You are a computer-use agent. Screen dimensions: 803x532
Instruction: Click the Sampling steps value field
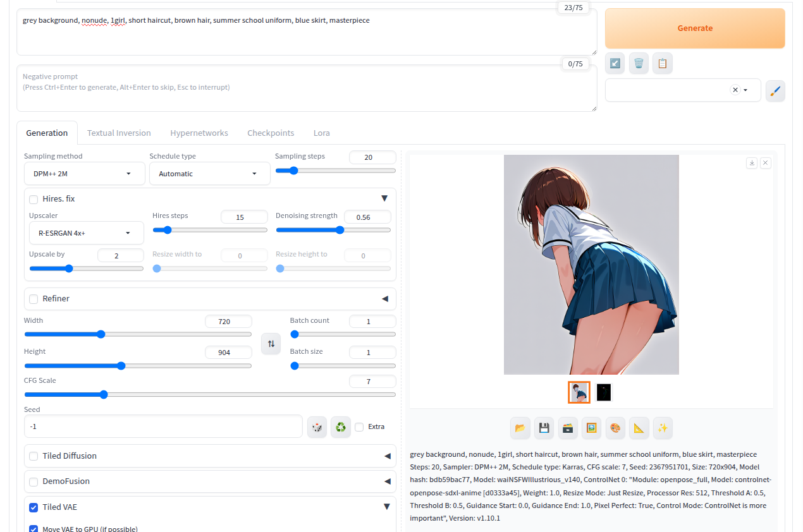pos(372,157)
